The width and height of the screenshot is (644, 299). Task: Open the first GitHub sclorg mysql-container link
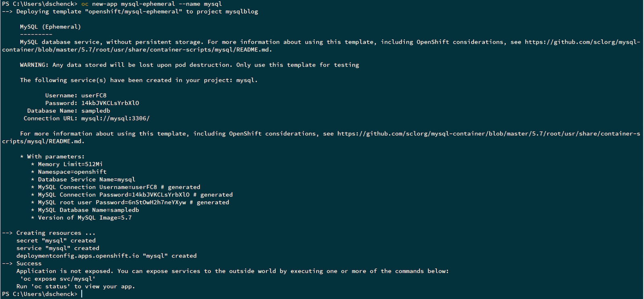582,42
